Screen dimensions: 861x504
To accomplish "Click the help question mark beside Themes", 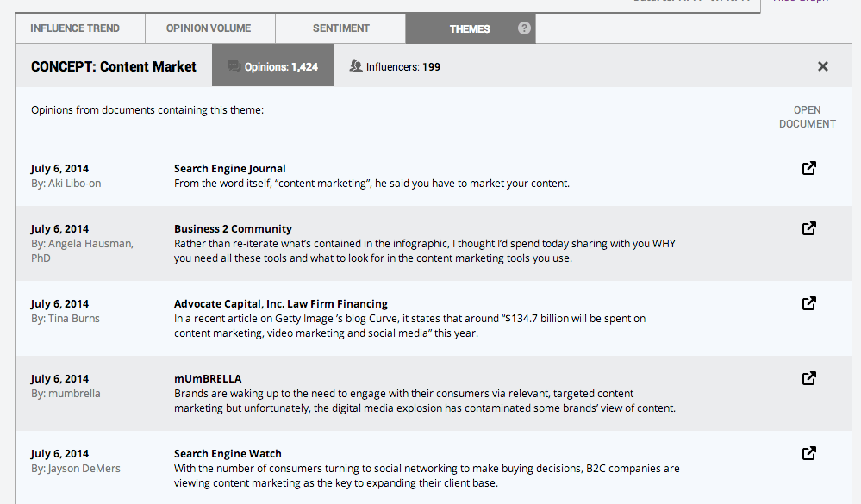I will click(524, 28).
